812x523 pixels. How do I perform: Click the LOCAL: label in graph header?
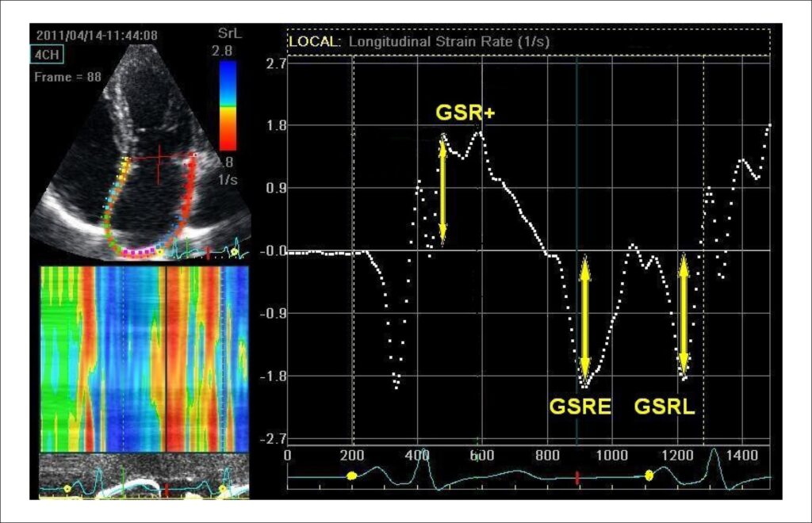[315, 41]
